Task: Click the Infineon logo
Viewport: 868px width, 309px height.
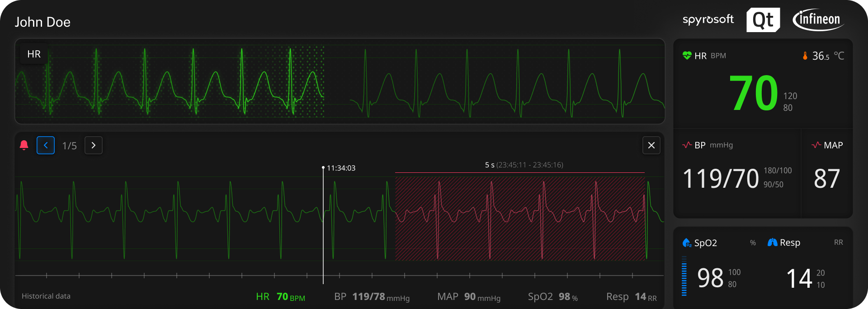Action: [x=818, y=20]
